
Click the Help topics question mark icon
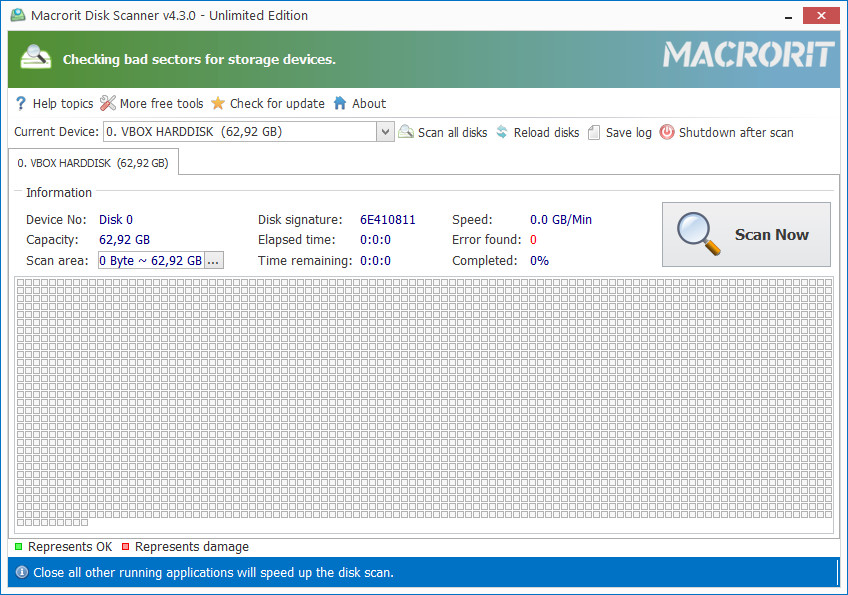pos(20,104)
